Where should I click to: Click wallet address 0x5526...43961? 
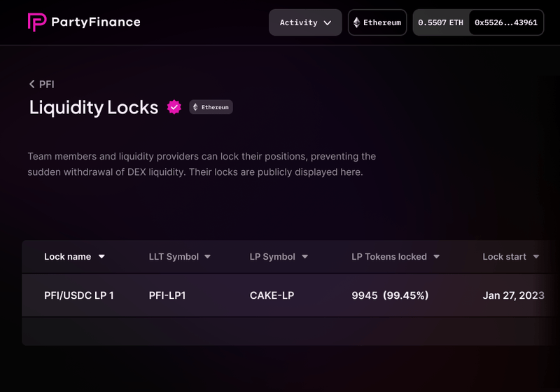coord(506,22)
